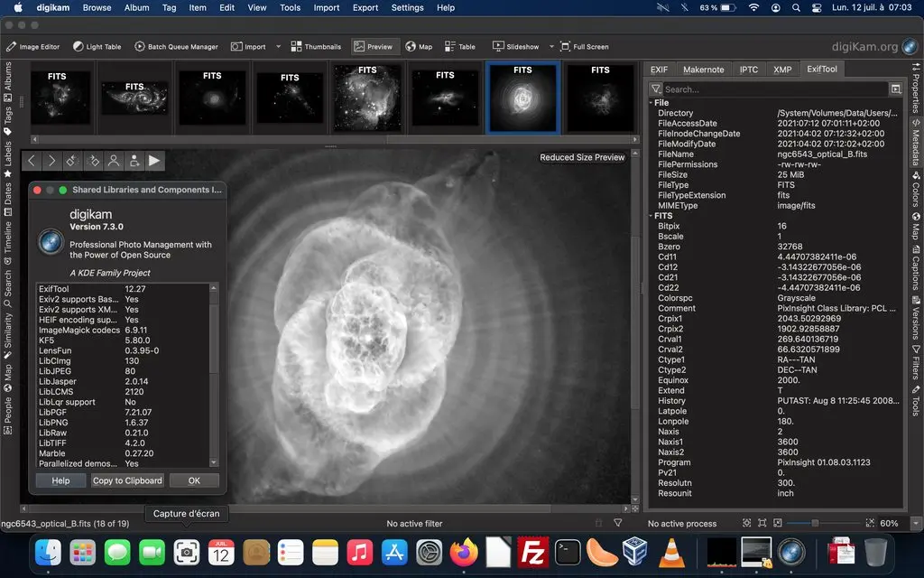Open metadata filter funnel options

[655, 89]
